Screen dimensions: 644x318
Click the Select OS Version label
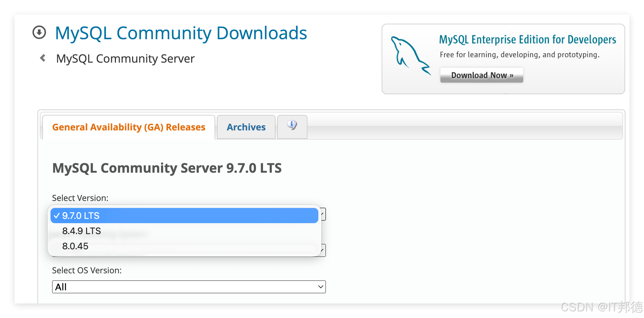pyautogui.click(x=87, y=270)
